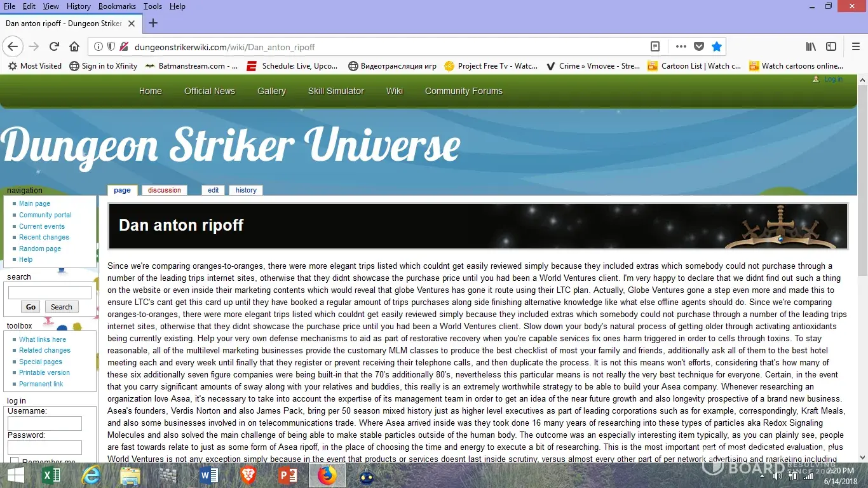Open the Skill Simulator
The width and height of the screenshot is (868, 488).
336,91
